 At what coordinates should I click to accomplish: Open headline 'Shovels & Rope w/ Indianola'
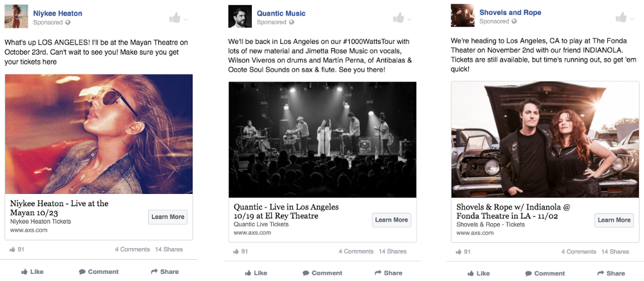tap(513, 211)
